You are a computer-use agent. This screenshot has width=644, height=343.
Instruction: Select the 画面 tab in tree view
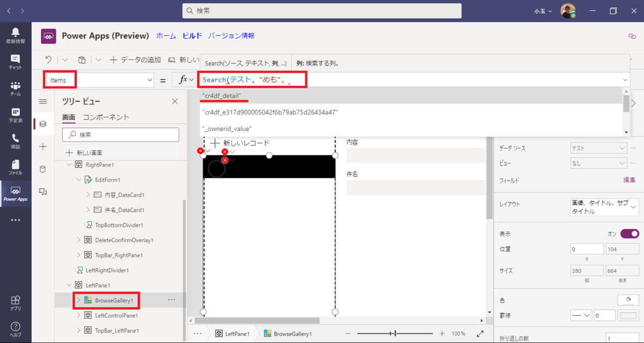[x=69, y=117]
